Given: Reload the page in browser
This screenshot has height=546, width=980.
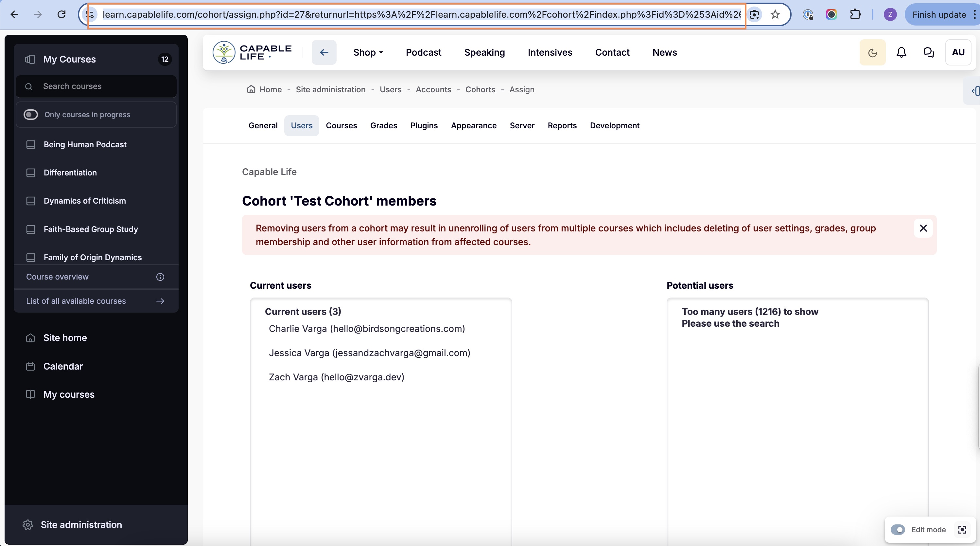Looking at the screenshot, I should point(61,14).
